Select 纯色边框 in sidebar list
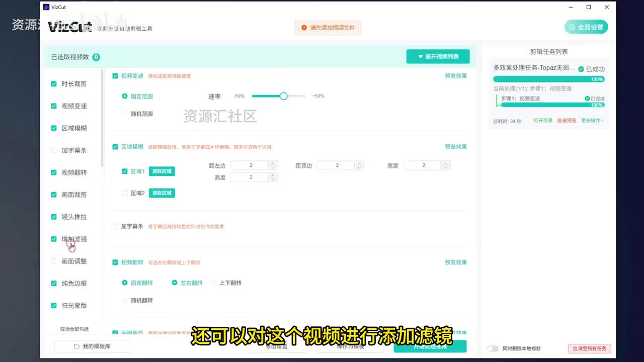 tap(74, 283)
